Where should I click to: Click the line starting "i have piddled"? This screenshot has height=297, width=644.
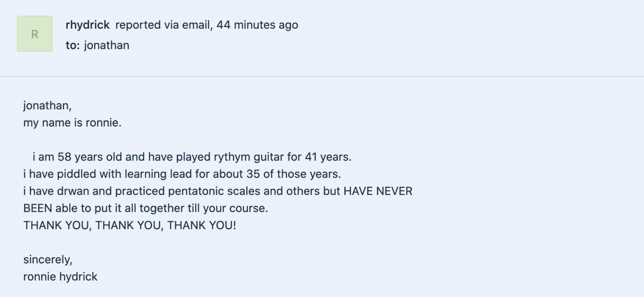click(182, 174)
